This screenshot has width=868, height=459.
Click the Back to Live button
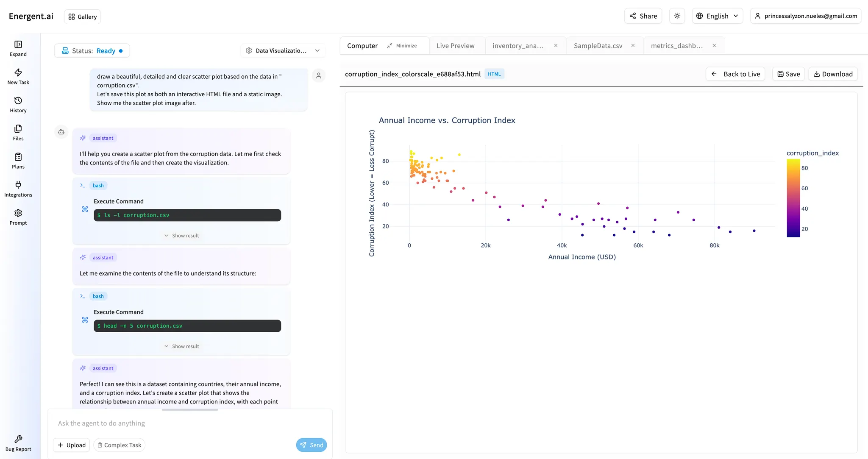click(x=735, y=74)
